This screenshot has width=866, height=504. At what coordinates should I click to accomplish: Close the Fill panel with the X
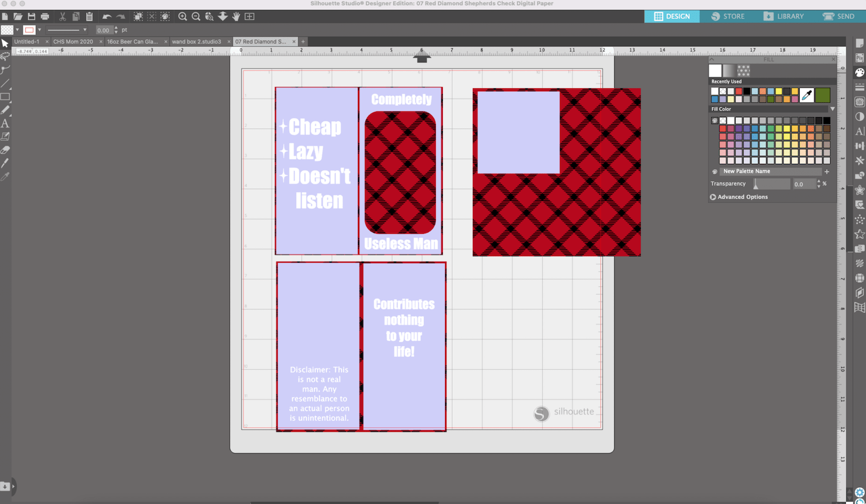coord(833,59)
